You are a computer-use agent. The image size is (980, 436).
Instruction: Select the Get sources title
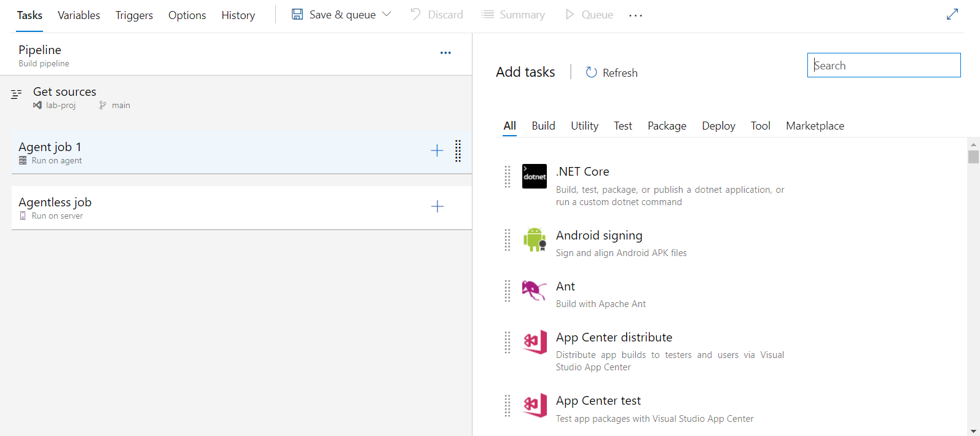(65, 91)
